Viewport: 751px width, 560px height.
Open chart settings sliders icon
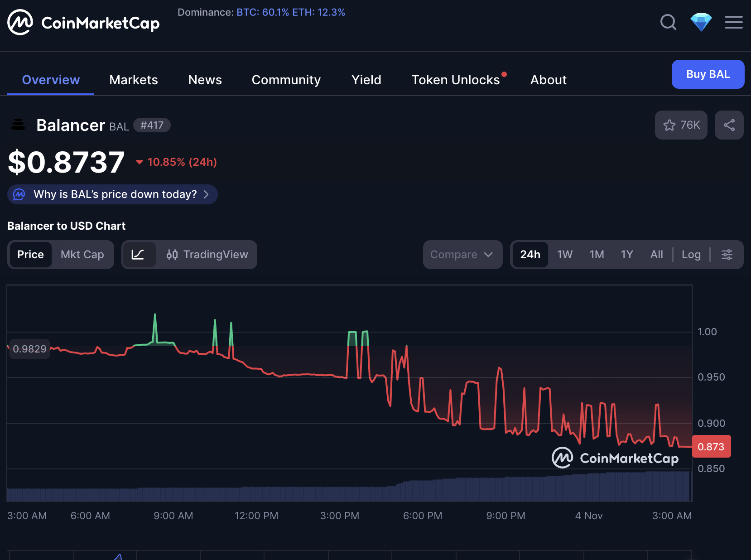[727, 255]
